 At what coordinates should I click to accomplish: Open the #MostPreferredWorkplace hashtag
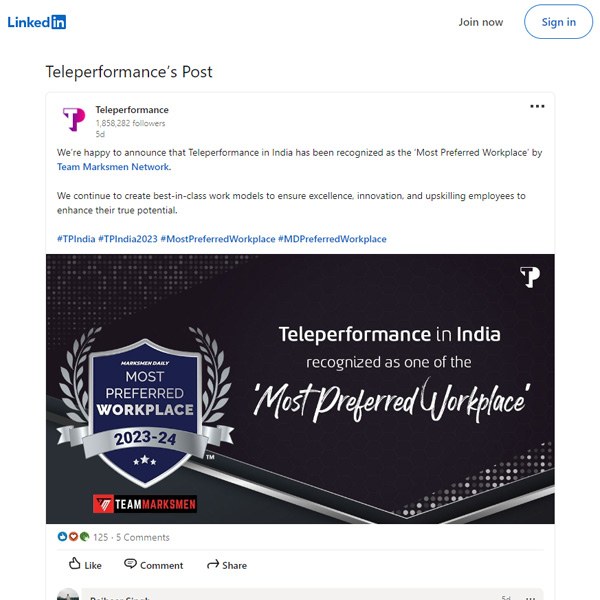[218, 239]
